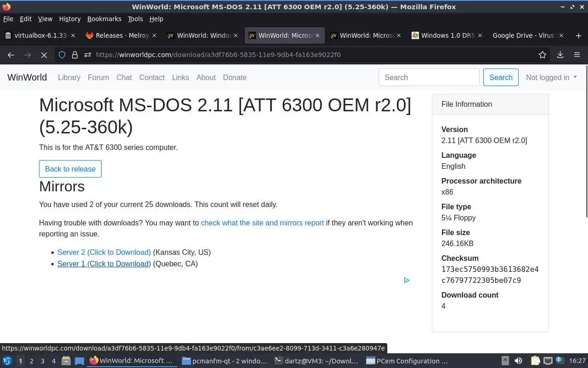Switch to the dartz@VM3 terminal window
The height and width of the screenshot is (368, 588).
(317, 361)
